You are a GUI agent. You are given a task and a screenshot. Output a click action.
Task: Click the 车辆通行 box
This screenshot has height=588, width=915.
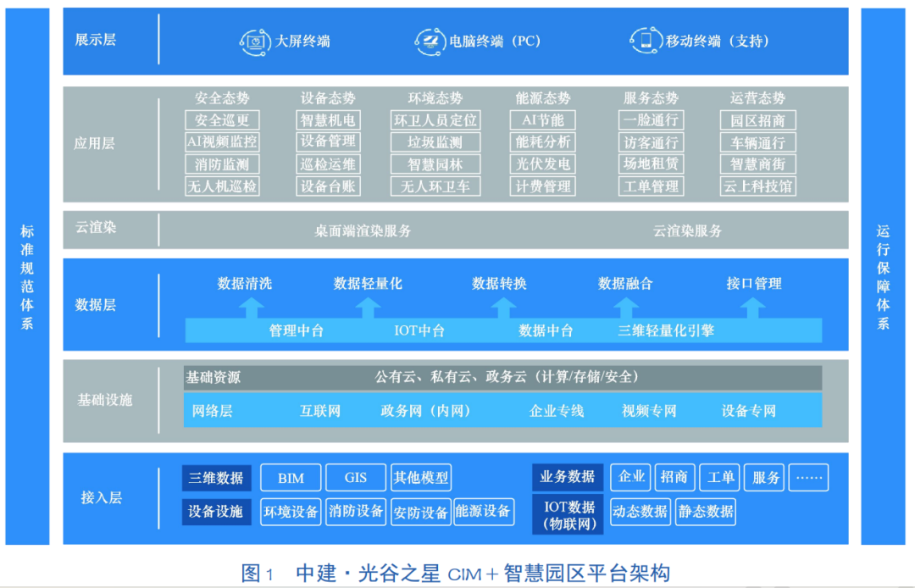[x=757, y=141]
